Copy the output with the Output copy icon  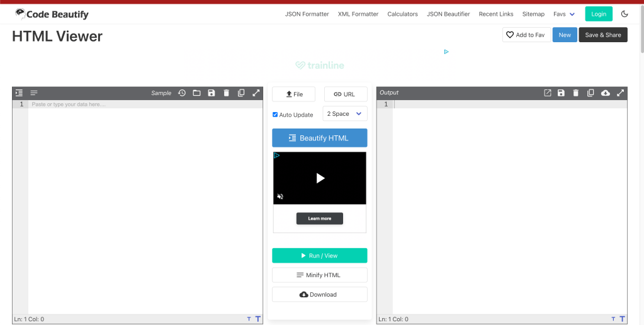pos(590,93)
